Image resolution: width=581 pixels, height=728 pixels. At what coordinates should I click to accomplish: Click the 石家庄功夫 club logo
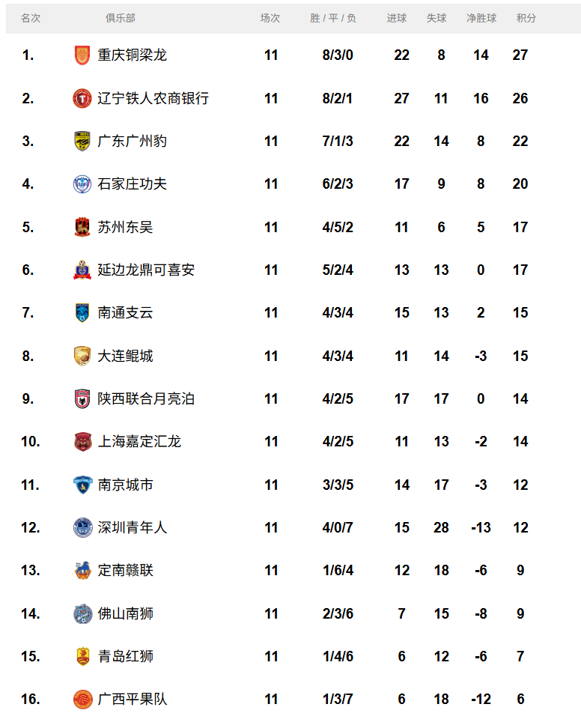tap(82, 184)
